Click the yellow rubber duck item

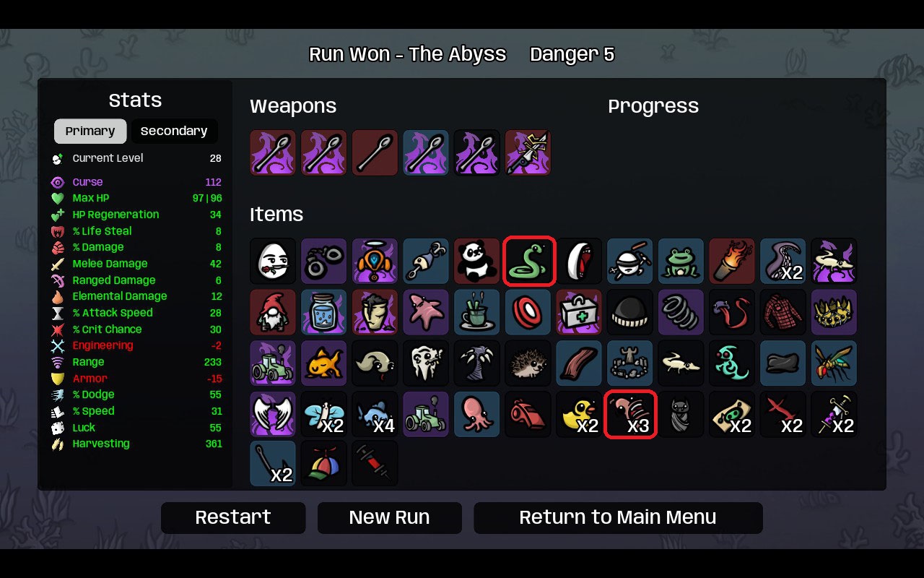(x=579, y=414)
